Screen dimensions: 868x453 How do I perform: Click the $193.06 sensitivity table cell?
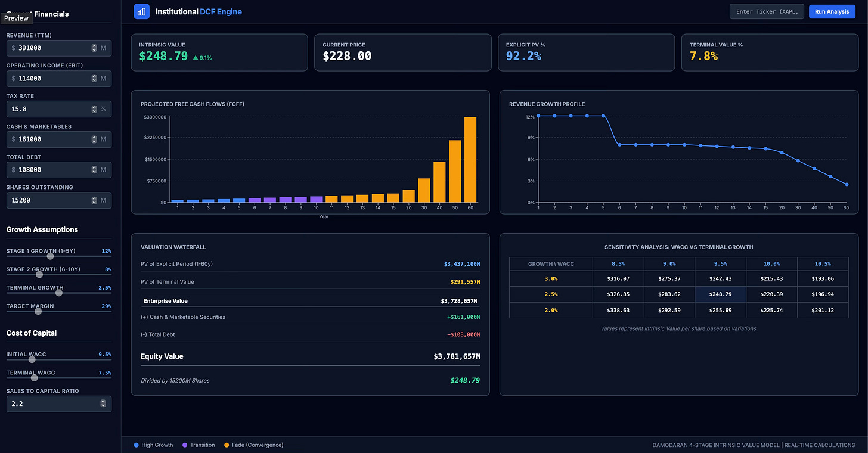(x=823, y=278)
